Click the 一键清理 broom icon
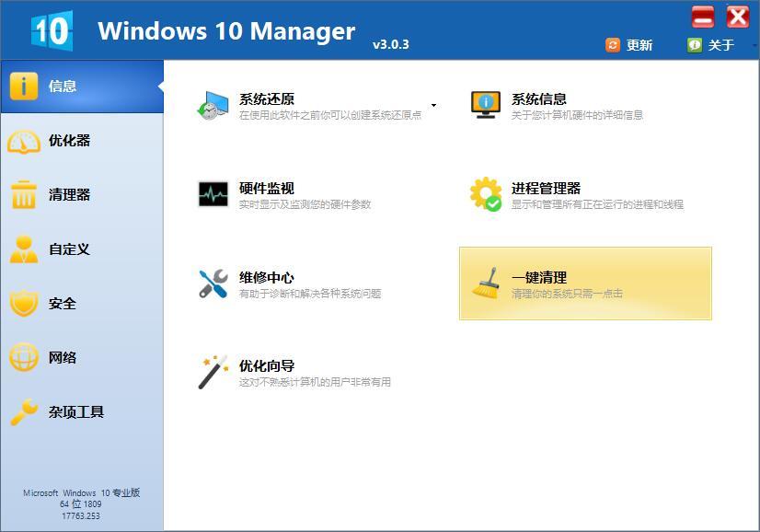The width and height of the screenshot is (760, 532). [486, 283]
